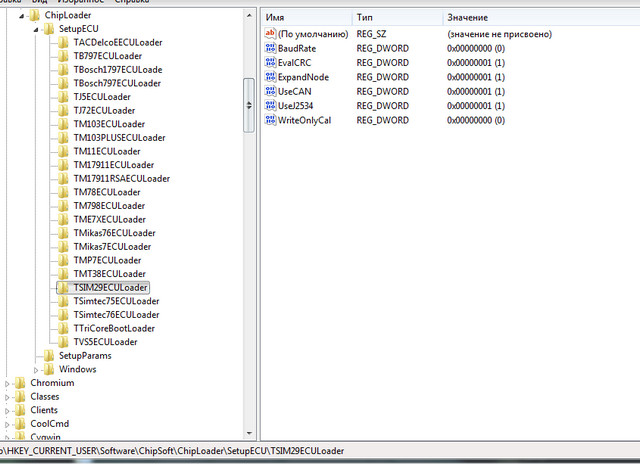Click the BaudRate DWORD value icon
The height and width of the screenshot is (464, 640).
point(269,48)
